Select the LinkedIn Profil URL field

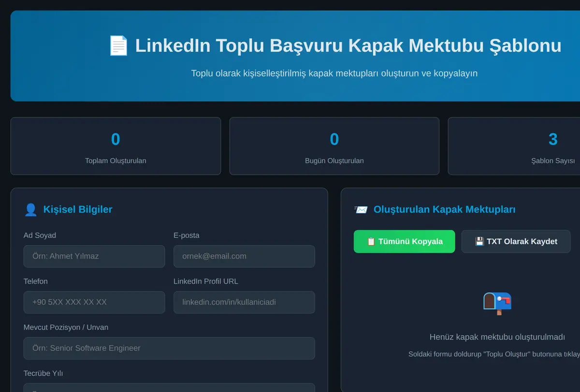(x=244, y=302)
